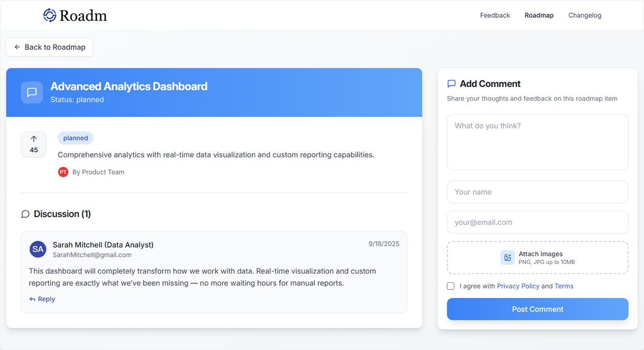Click the planned status badge
The height and width of the screenshot is (350, 644).
click(75, 138)
